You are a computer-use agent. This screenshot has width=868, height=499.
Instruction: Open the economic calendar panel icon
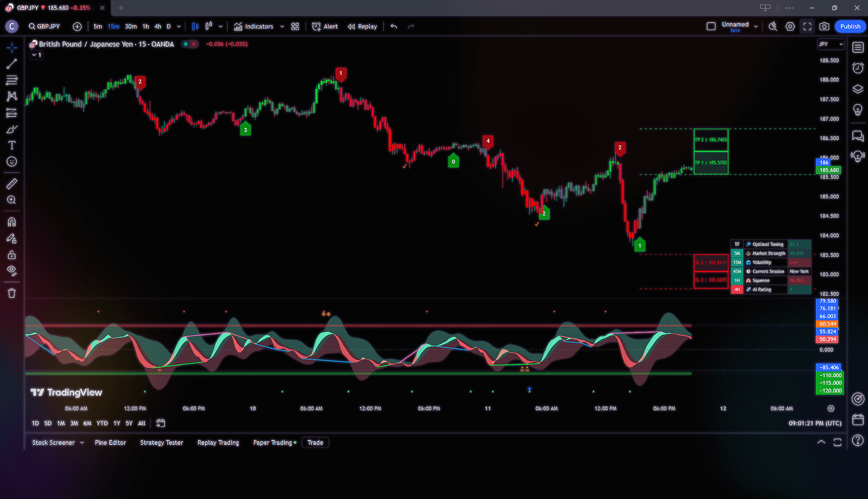[x=858, y=420]
